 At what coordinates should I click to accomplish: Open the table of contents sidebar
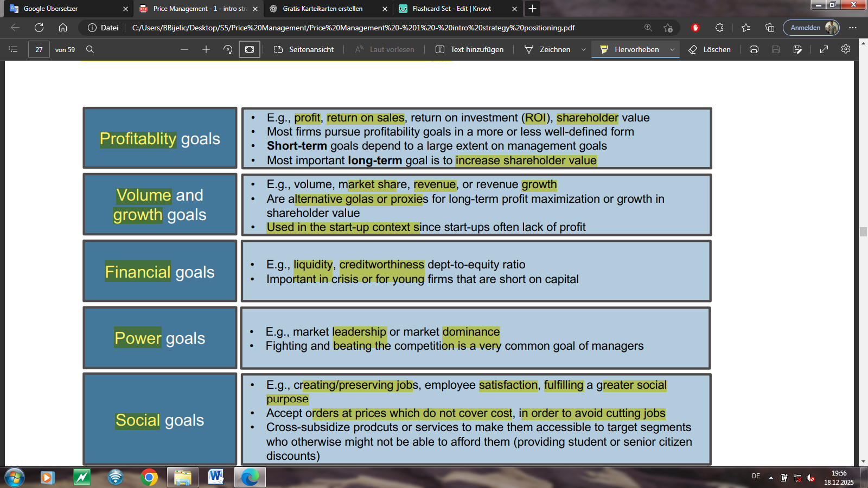13,49
